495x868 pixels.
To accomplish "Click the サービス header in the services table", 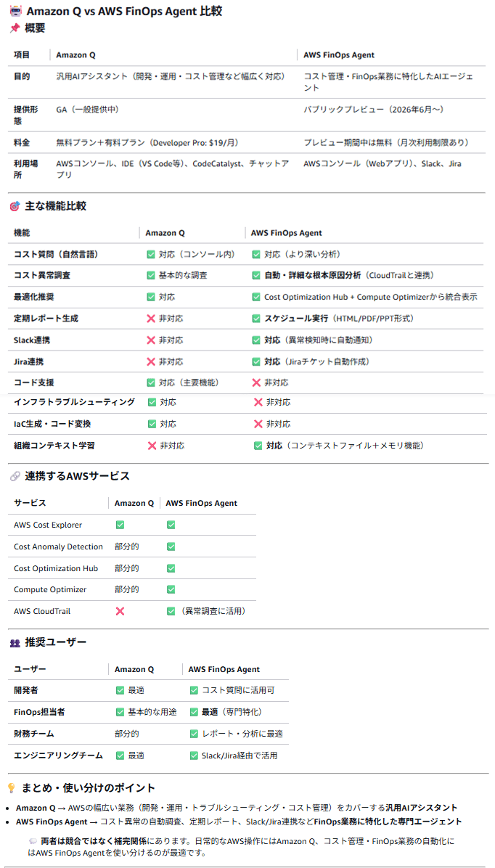I will 30,503.
